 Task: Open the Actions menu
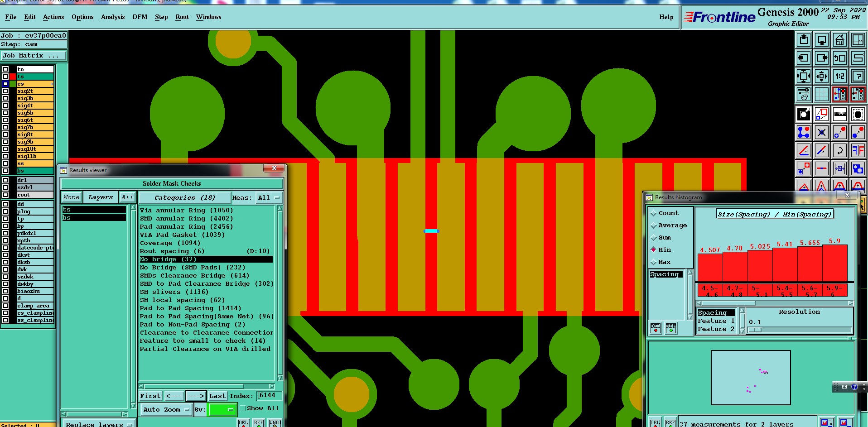click(53, 17)
